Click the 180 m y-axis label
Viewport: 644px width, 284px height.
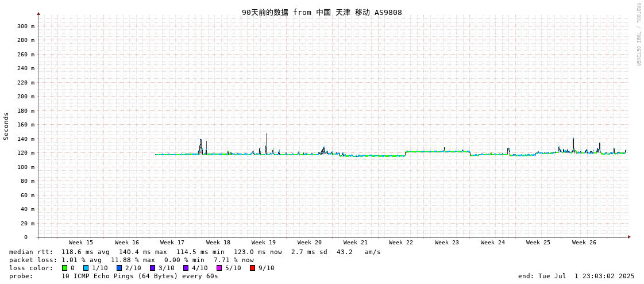click(x=26, y=110)
